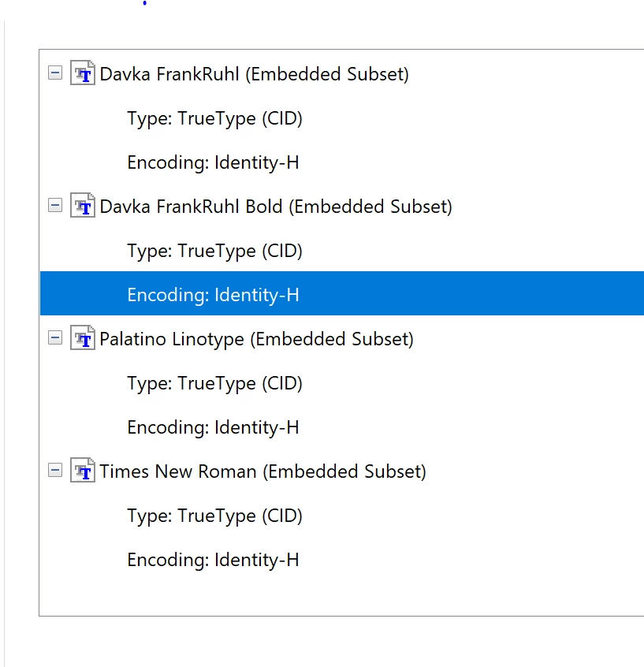
Task: Select Encoding row under Davka FrankRuhl
Action: pos(213,162)
